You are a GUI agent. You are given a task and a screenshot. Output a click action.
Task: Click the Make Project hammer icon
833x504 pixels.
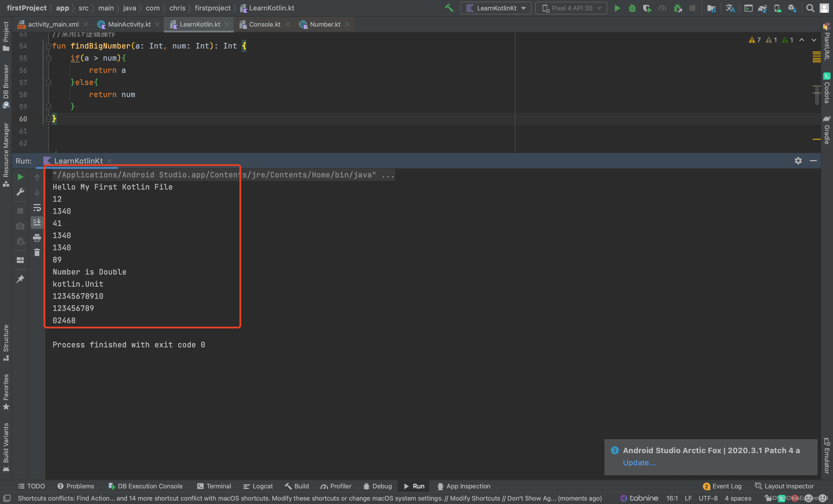point(449,8)
